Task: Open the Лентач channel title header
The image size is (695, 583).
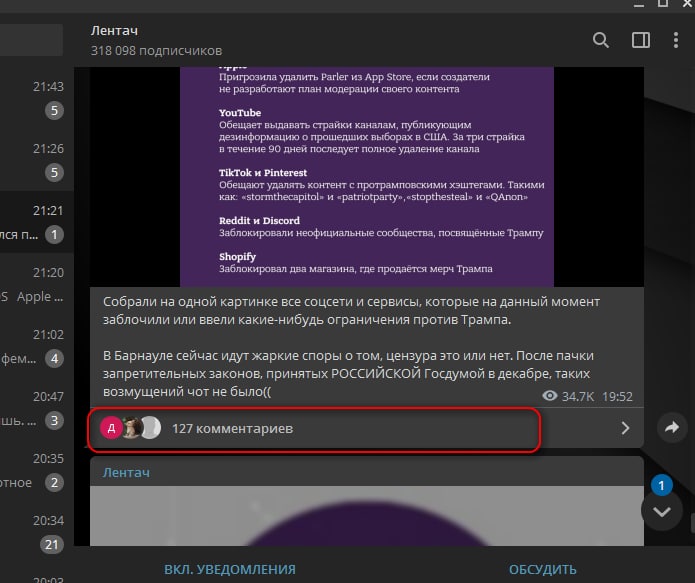Action: coord(114,31)
